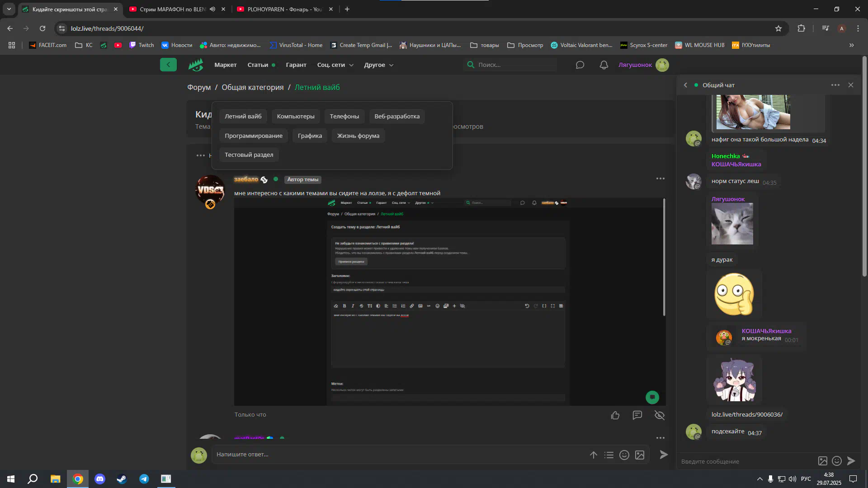
Task: Open the three-dot menu of заебало's post
Action: (660, 178)
